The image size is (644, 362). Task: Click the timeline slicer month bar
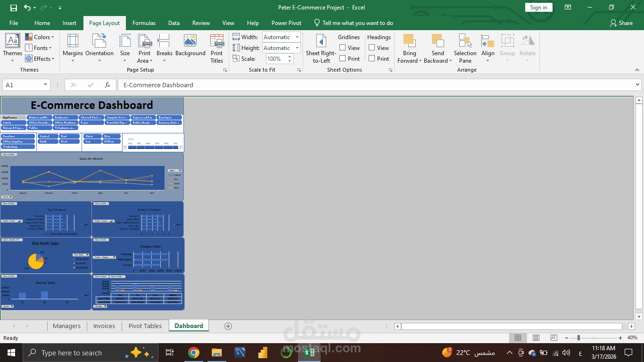click(x=153, y=147)
